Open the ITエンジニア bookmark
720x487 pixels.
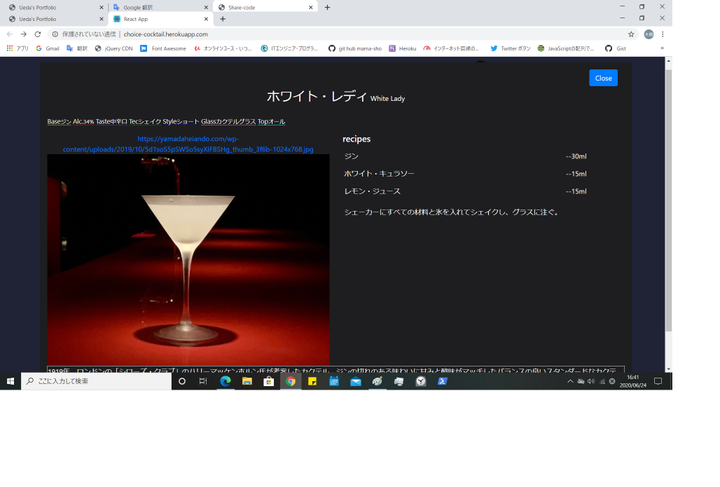(x=289, y=48)
